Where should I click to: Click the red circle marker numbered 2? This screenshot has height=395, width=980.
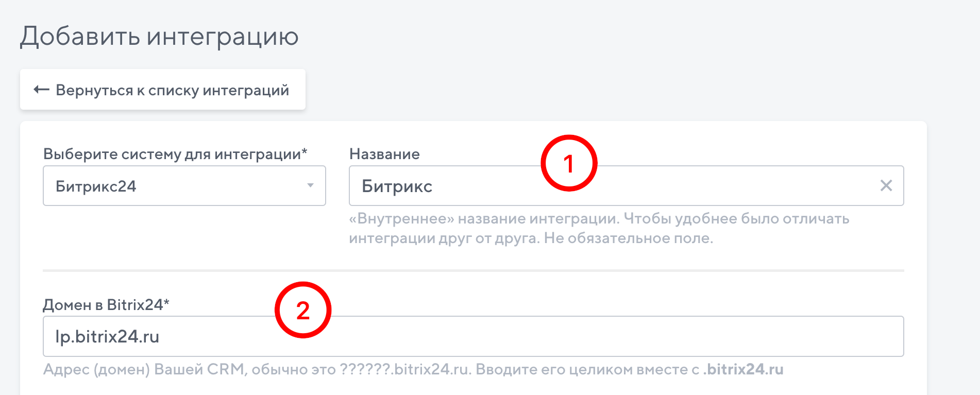[x=302, y=310]
